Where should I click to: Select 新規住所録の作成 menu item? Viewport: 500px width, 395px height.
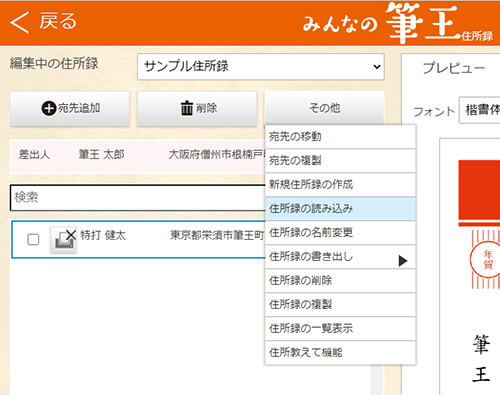pos(340,185)
